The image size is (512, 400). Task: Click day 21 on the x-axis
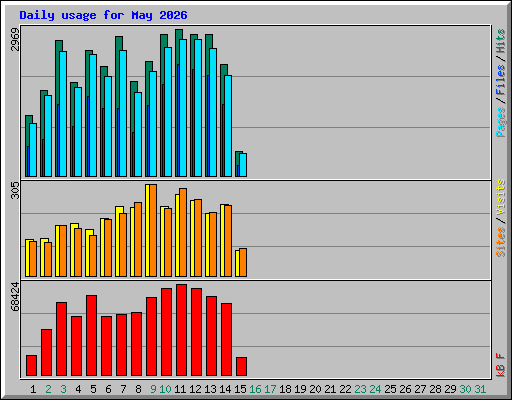point(330,389)
